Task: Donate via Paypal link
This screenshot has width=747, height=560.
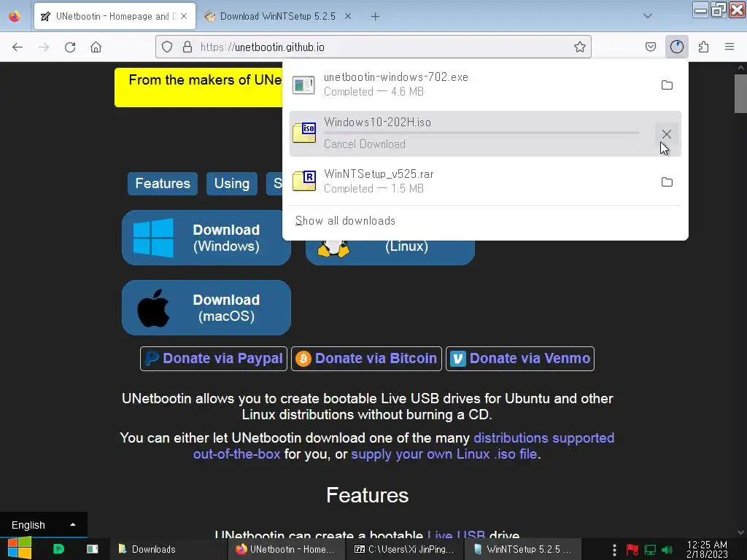Action: (214, 358)
